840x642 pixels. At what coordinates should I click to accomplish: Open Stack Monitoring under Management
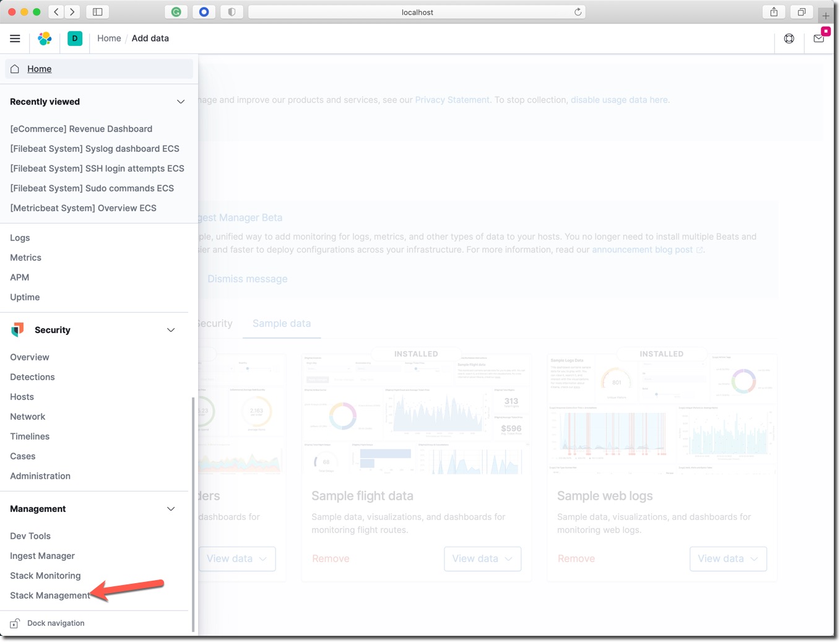pyautogui.click(x=45, y=576)
